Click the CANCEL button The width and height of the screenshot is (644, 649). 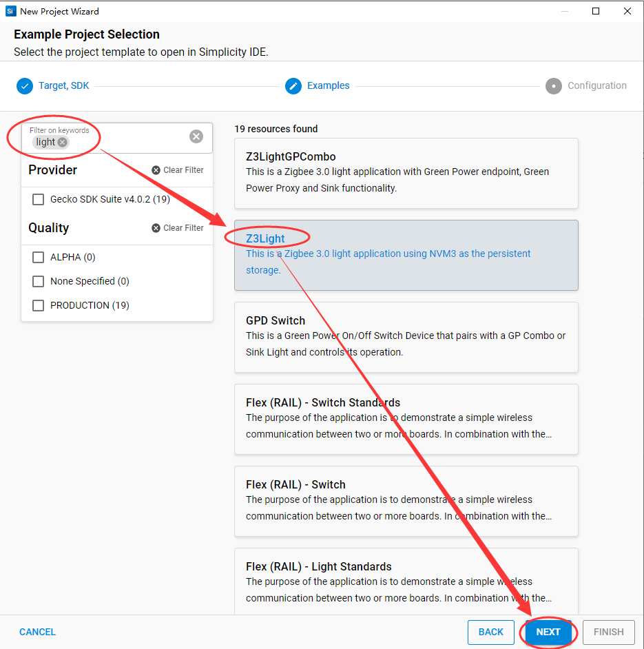(37, 632)
